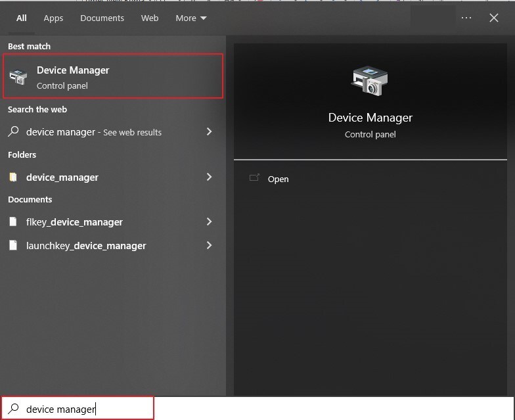Viewport: 515px width, 420px height.
Task: Expand arrow for device_manager folder
Action: click(209, 177)
